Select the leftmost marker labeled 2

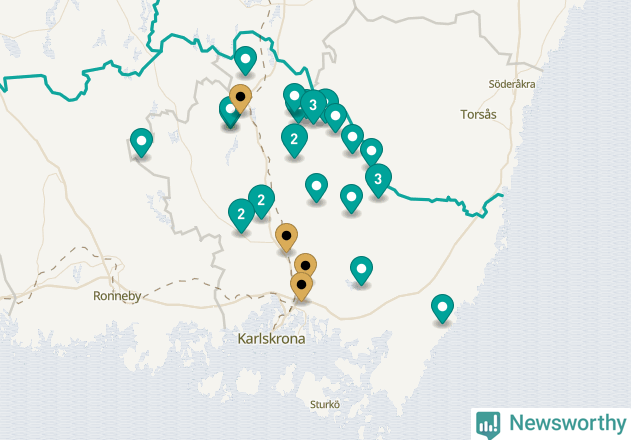click(x=241, y=216)
